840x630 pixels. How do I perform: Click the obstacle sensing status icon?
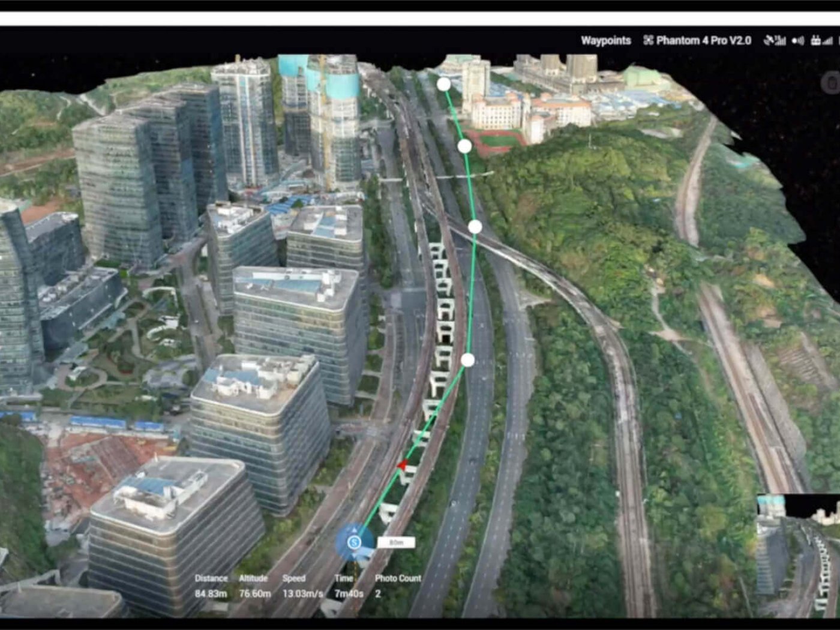[798, 40]
